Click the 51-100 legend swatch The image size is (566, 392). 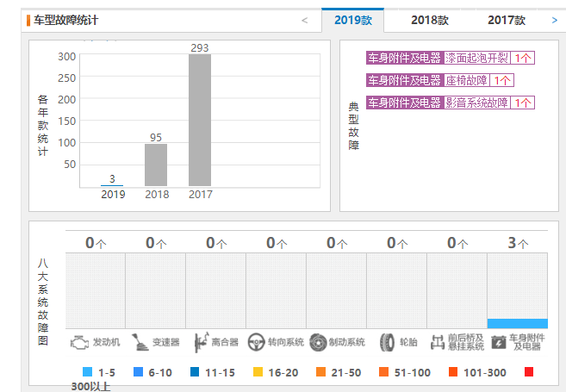click(383, 372)
